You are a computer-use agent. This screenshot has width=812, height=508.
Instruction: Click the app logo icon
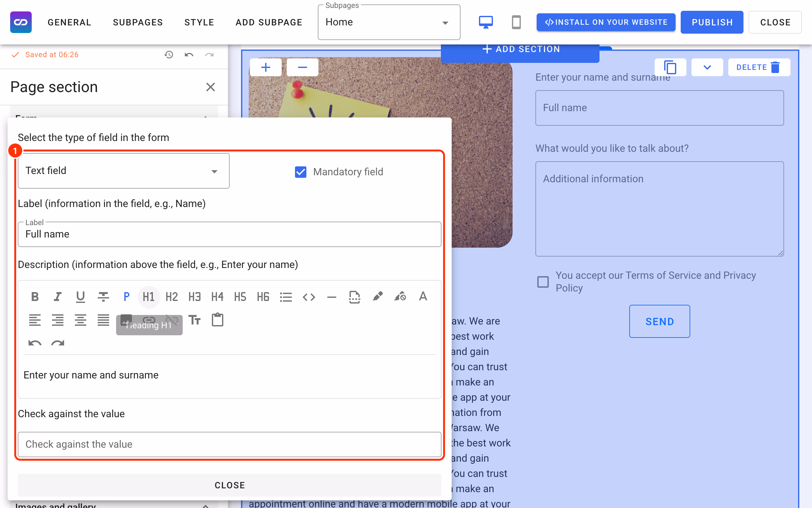(x=21, y=22)
